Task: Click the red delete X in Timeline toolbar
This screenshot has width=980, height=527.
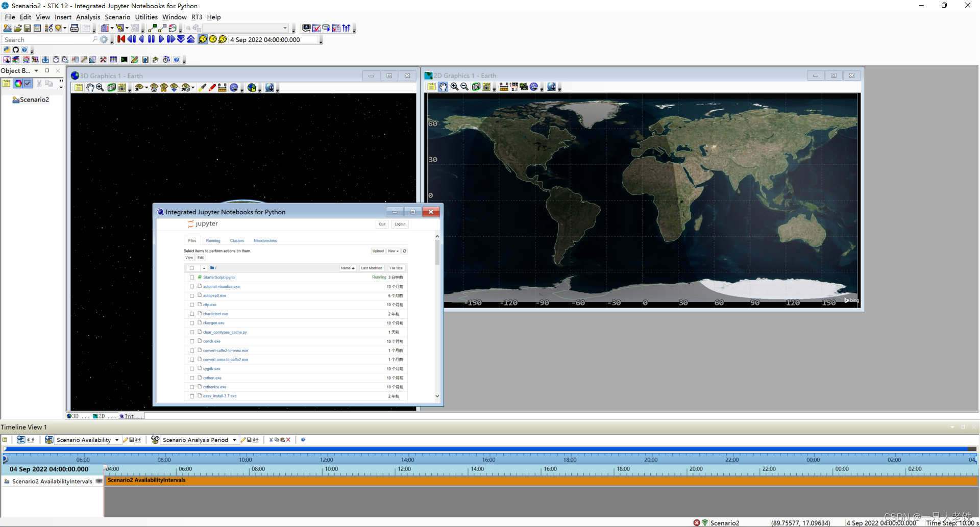Action: 288,440
